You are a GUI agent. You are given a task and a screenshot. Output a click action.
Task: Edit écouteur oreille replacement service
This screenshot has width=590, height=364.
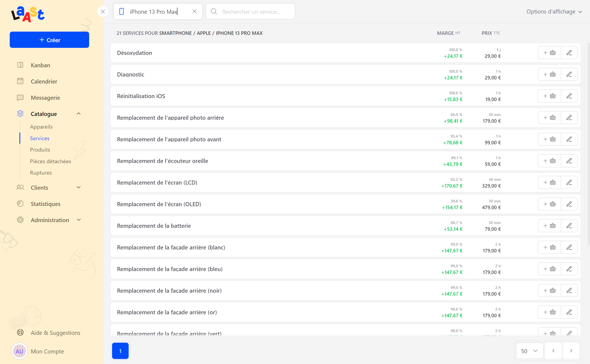coord(569,161)
